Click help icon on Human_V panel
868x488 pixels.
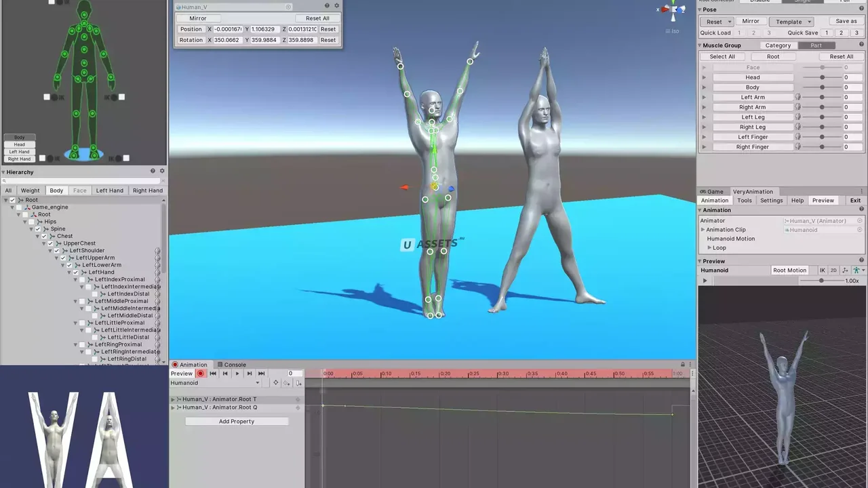tap(327, 6)
